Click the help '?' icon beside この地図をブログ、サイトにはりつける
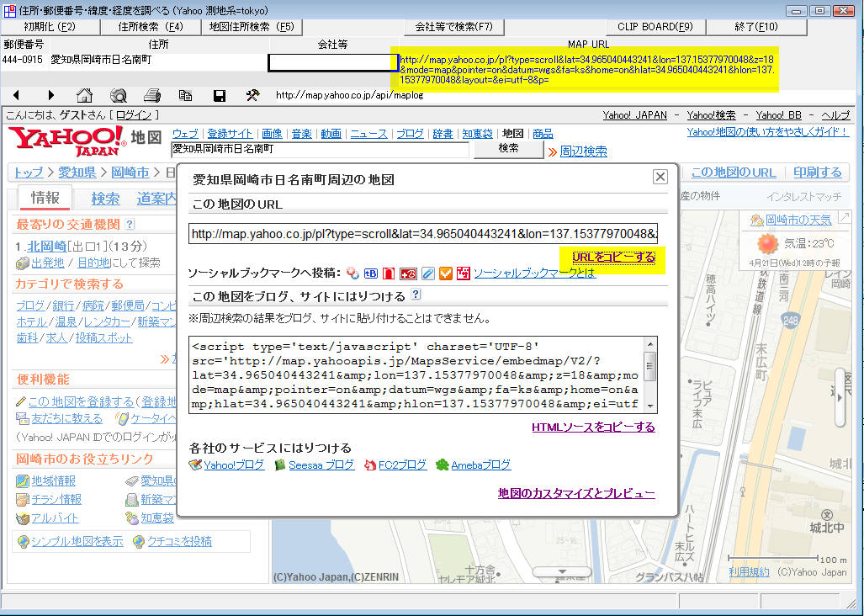Viewport: 864px width, 616px height. 416,295
